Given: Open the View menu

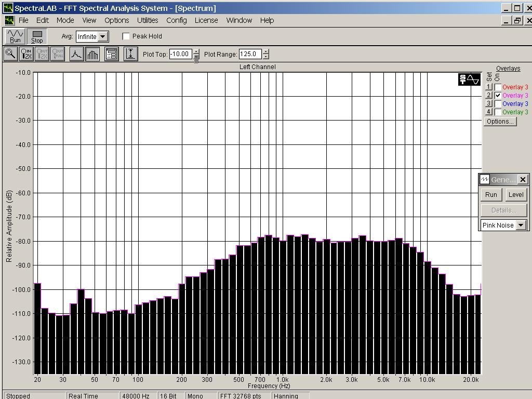Looking at the screenshot, I should pyautogui.click(x=89, y=20).
